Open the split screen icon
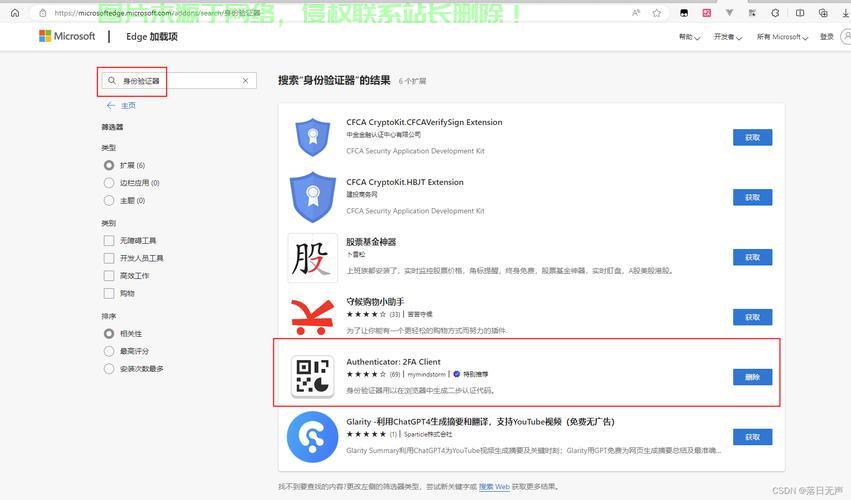This screenshot has height=500, width=851. pos(800,13)
